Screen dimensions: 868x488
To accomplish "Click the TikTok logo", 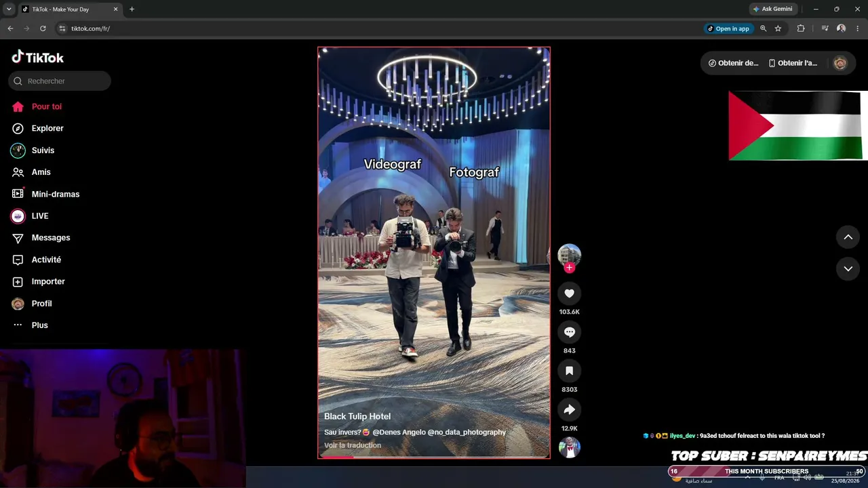I will [x=38, y=58].
